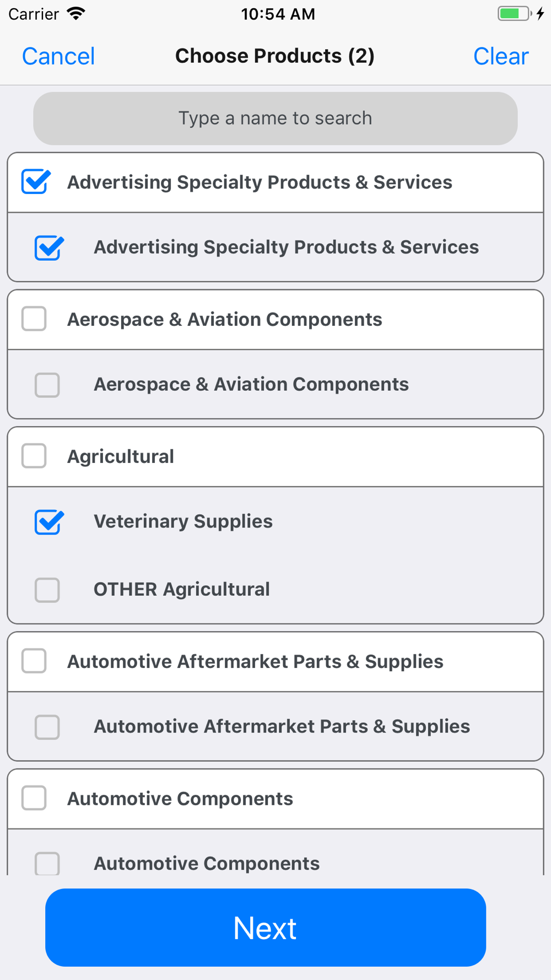Focus the name search field
The height and width of the screenshot is (980, 551).
(275, 119)
